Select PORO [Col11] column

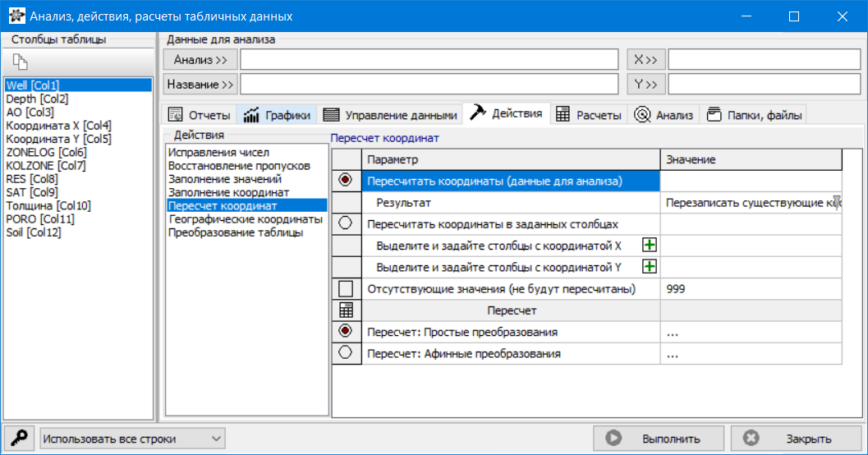tap(40, 218)
